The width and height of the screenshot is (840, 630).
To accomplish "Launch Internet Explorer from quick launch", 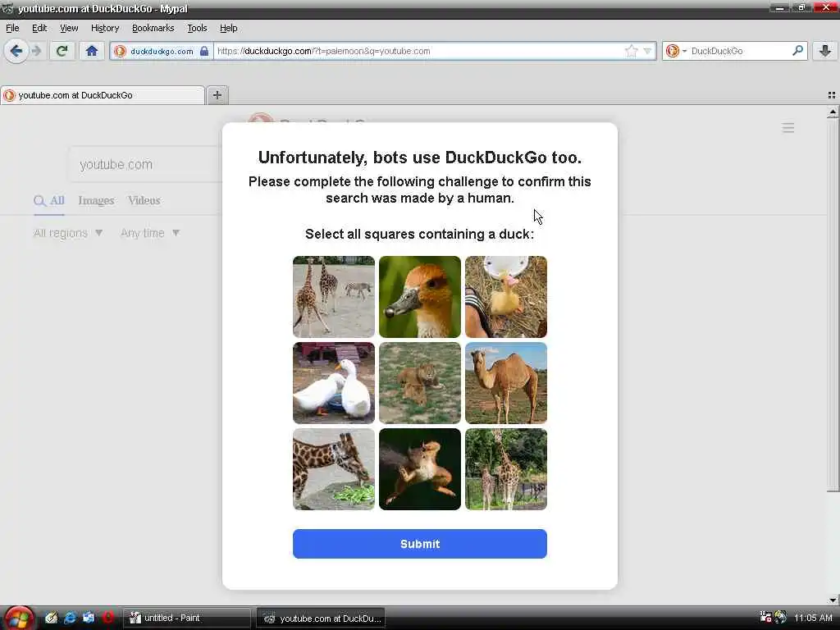I will click(70, 618).
